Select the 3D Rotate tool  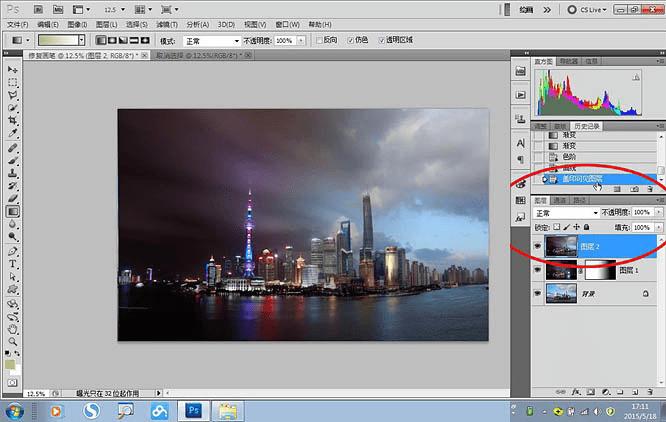pyautogui.click(x=13, y=304)
